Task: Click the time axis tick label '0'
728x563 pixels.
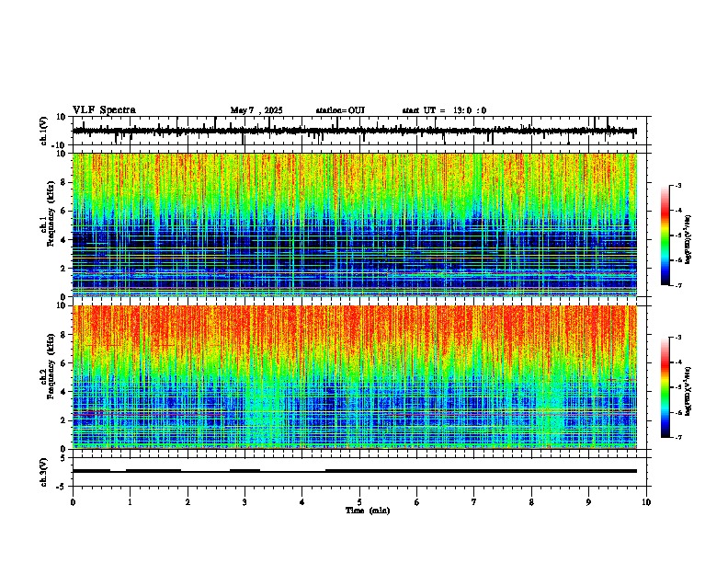Action: click(73, 502)
